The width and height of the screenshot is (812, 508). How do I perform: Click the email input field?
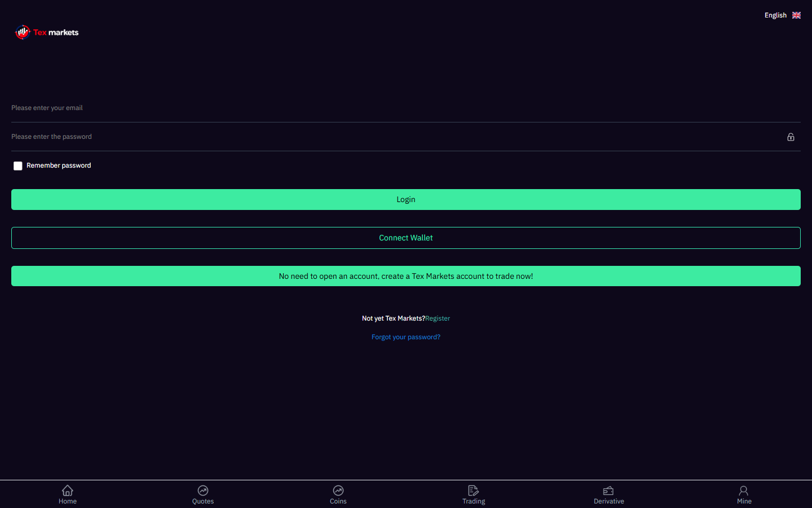(x=406, y=108)
